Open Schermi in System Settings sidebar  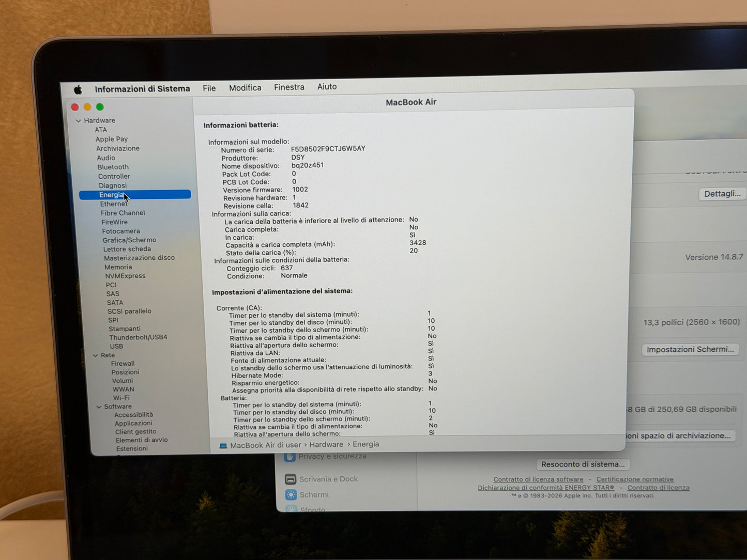point(307,495)
